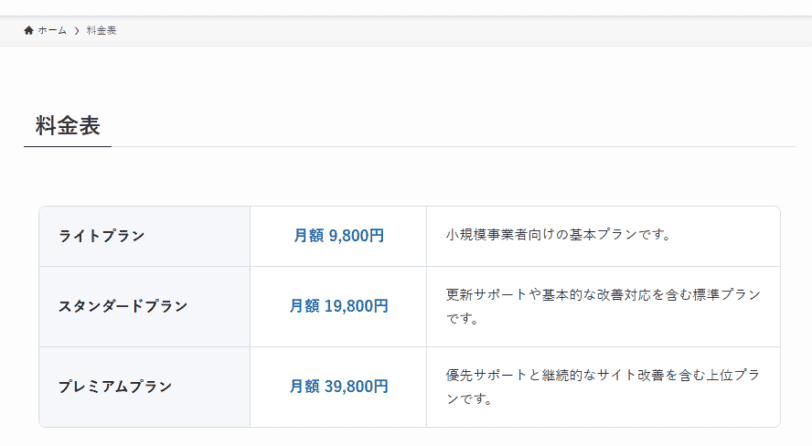Click the 更新サポート standard plan description
Screen dimensions: 812x446
click(603, 307)
